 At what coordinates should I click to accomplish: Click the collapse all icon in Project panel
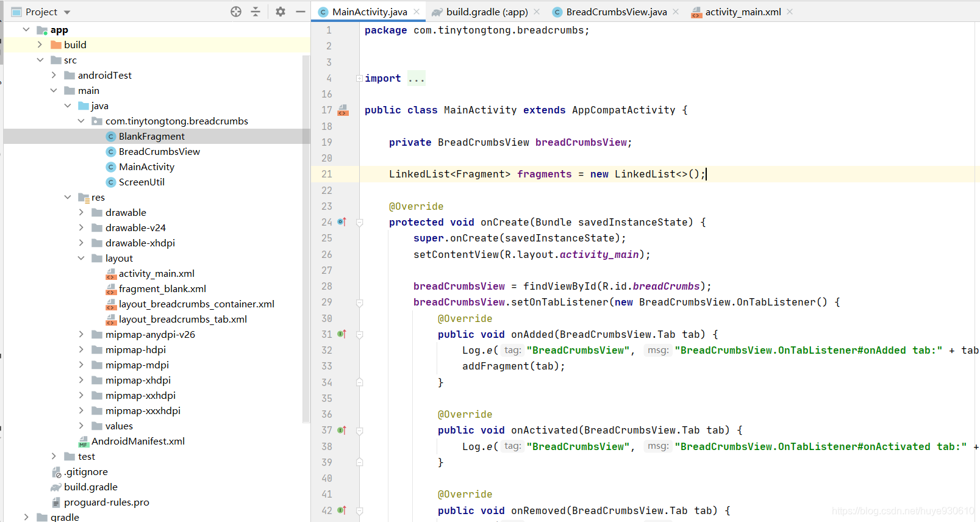click(x=256, y=12)
